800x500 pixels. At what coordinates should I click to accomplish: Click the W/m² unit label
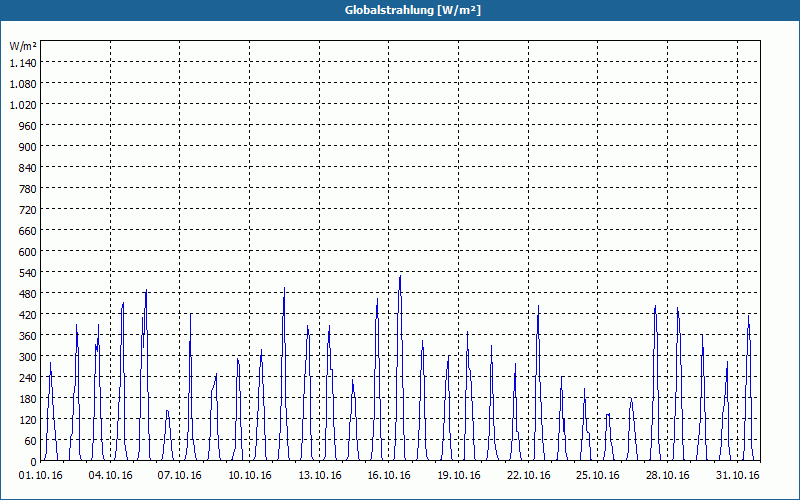click(x=23, y=46)
